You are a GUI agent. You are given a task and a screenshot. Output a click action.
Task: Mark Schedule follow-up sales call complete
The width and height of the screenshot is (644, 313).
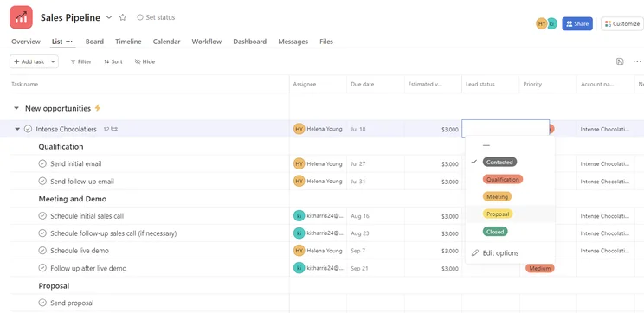click(x=42, y=233)
